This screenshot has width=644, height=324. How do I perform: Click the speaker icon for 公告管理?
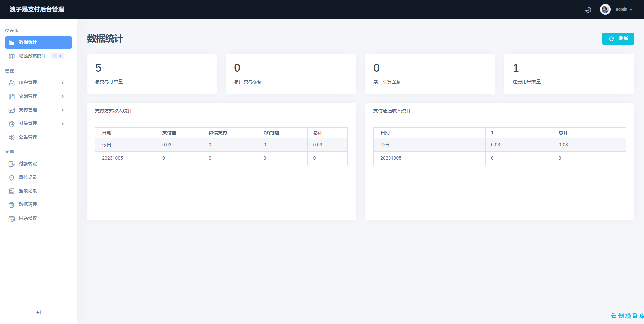click(12, 137)
